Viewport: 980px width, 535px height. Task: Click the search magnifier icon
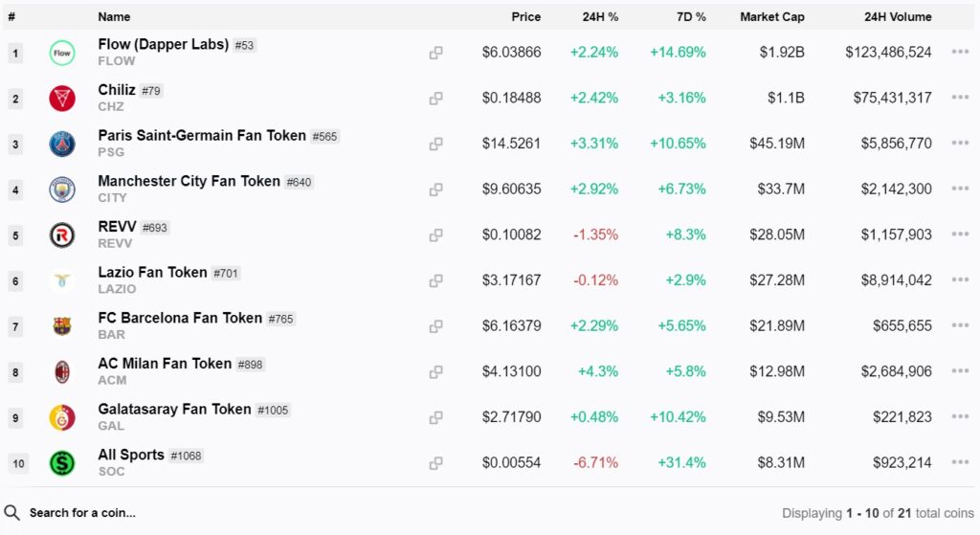pos(11,513)
